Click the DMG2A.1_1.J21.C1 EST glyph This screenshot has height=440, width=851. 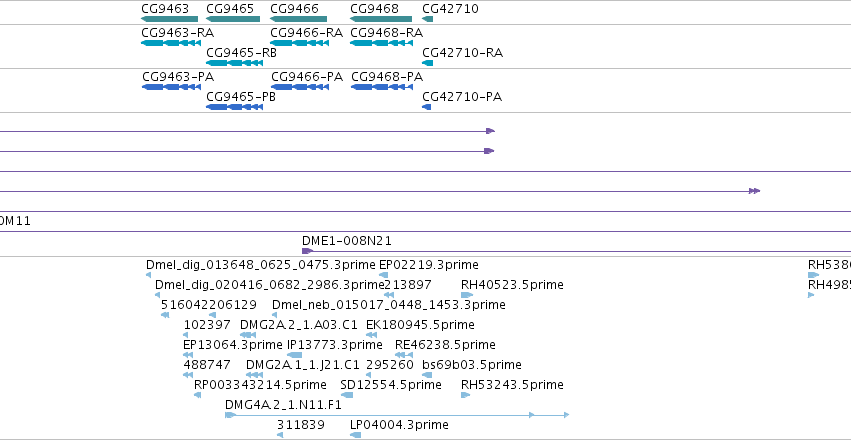coord(255,375)
